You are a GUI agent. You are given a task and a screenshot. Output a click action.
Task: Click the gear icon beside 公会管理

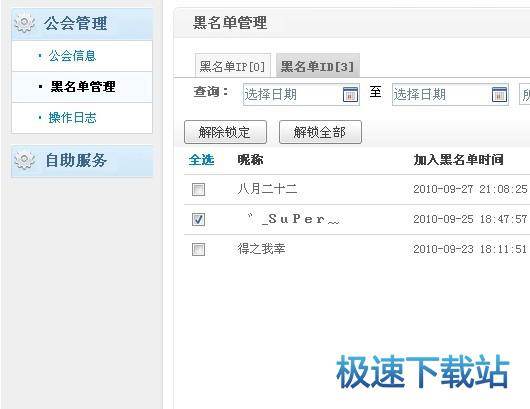click(x=24, y=23)
